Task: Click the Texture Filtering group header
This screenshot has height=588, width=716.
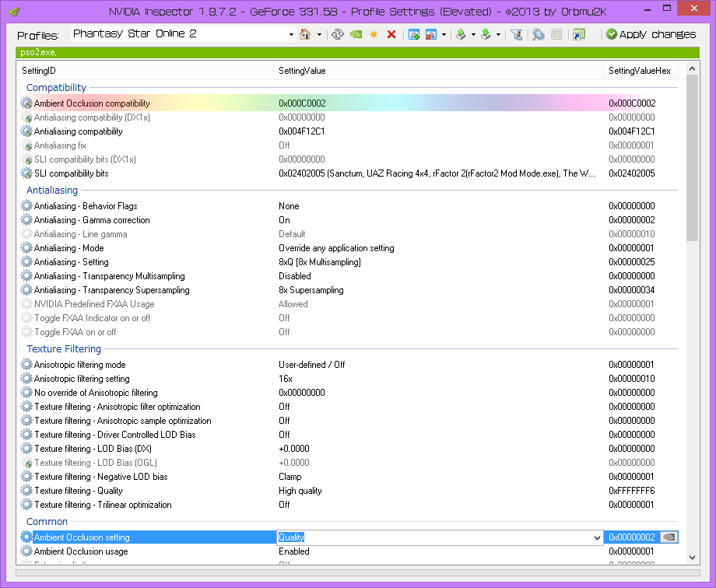Action: pos(64,348)
